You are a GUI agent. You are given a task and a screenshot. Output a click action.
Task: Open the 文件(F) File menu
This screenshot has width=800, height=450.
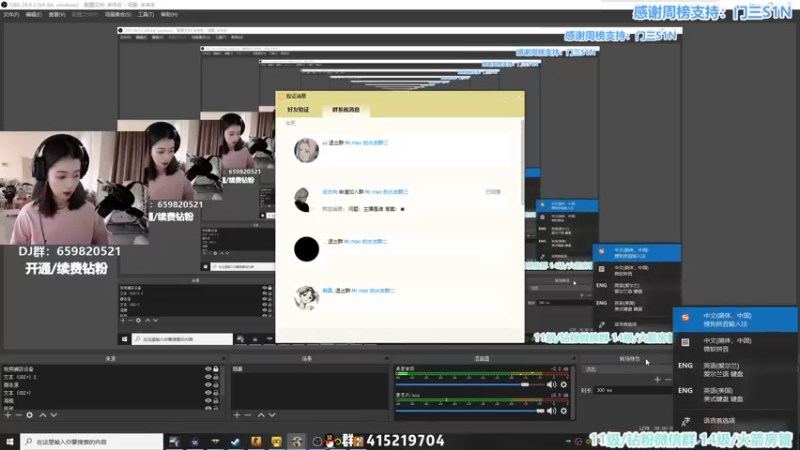click(x=11, y=15)
